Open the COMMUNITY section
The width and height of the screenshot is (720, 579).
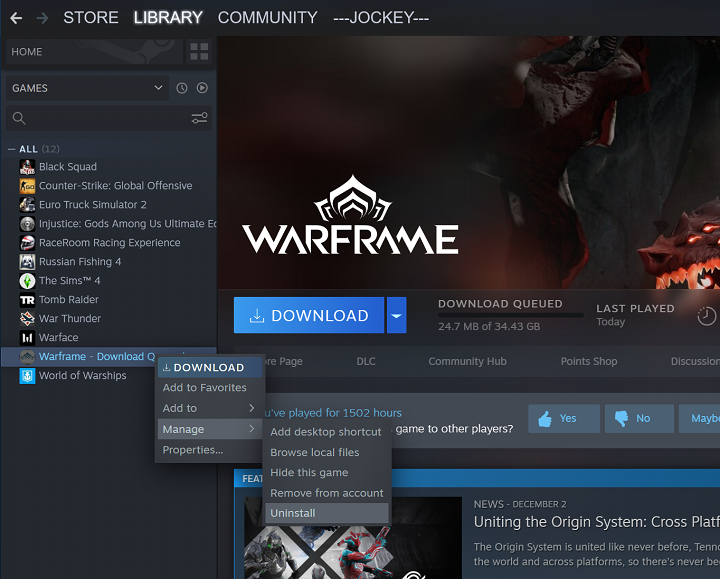click(x=268, y=17)
